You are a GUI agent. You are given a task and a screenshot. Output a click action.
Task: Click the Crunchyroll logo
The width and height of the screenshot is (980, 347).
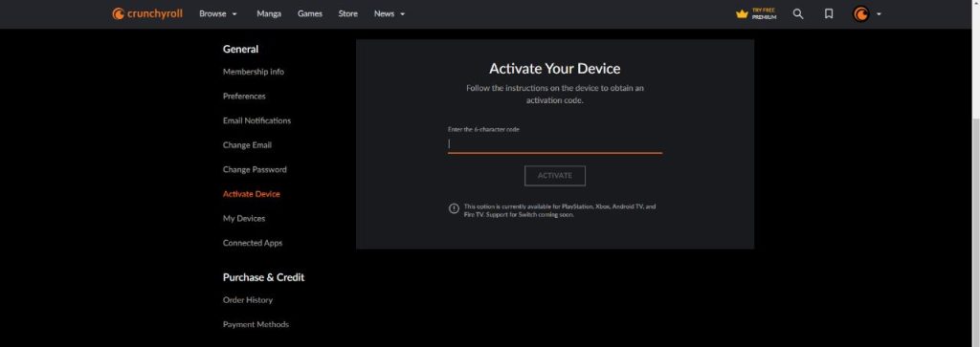[x=147, y=13]
